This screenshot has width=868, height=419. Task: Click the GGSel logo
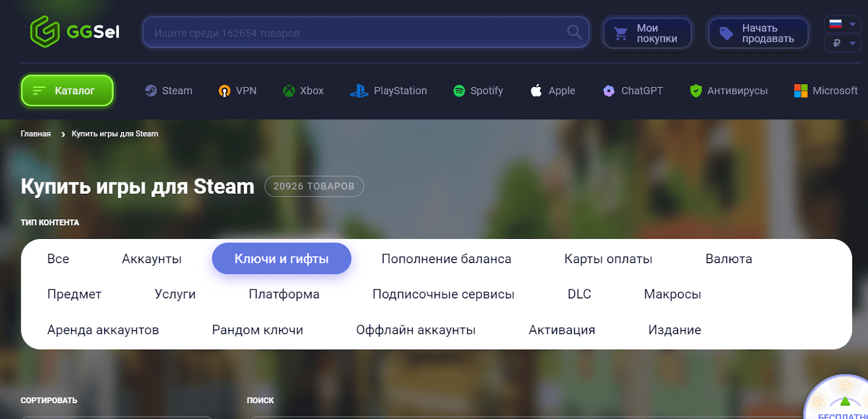(x=74, y=32)
